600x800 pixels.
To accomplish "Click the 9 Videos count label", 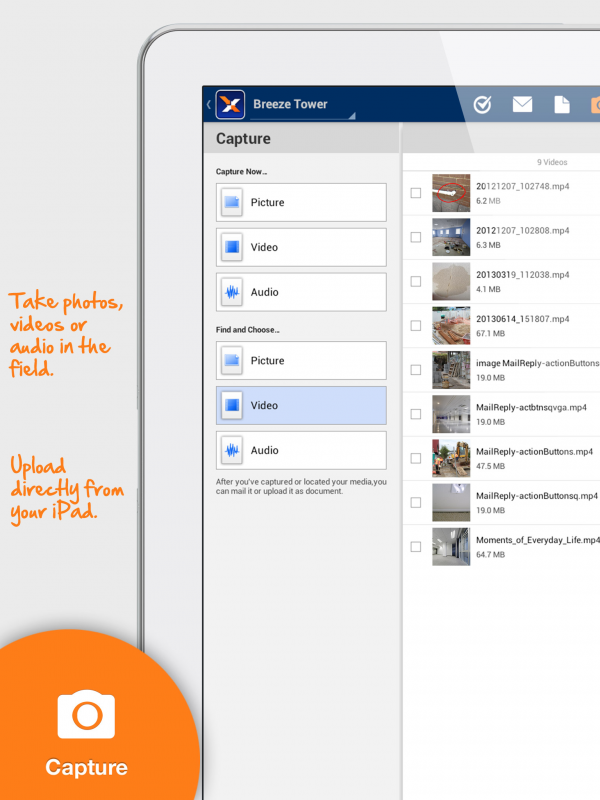I will [552, 162].
